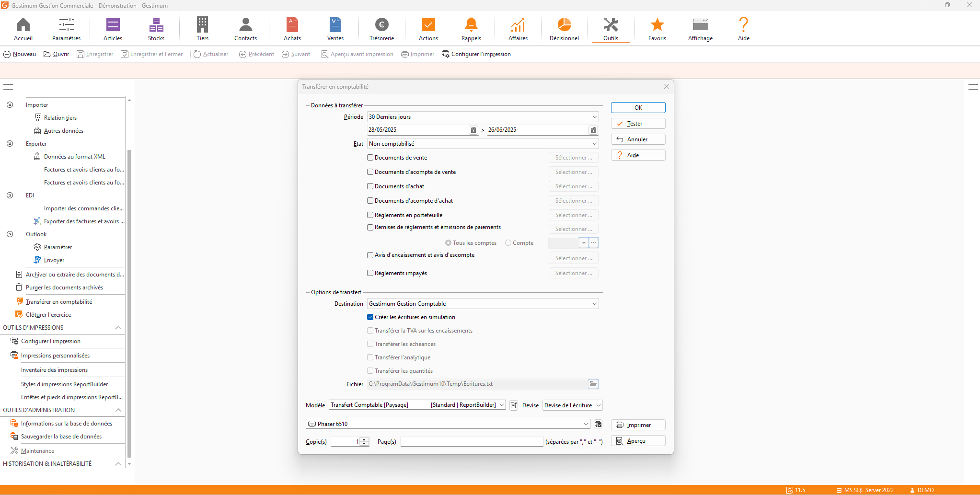
Task: Click Nouveau in the toolbar
Action: [20, 54]
